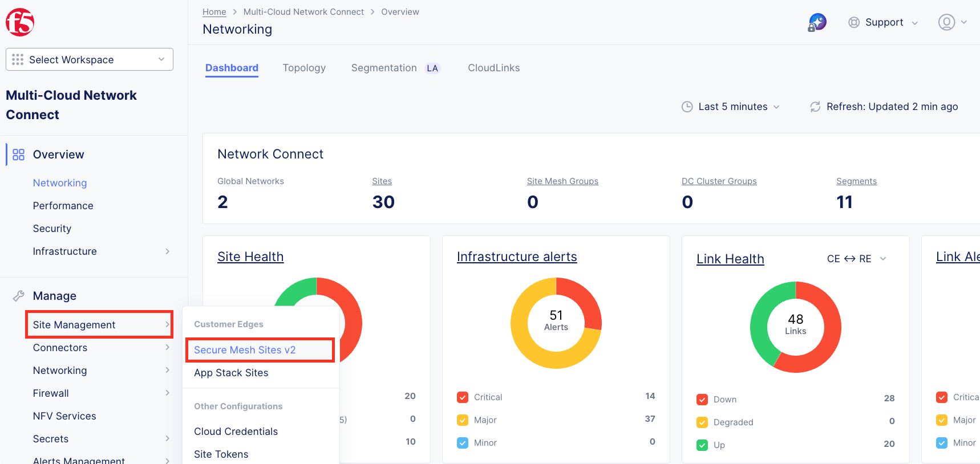Open the CE ↔ RE link type dropdown
The image size is (980, 464).
coord(857,259)
